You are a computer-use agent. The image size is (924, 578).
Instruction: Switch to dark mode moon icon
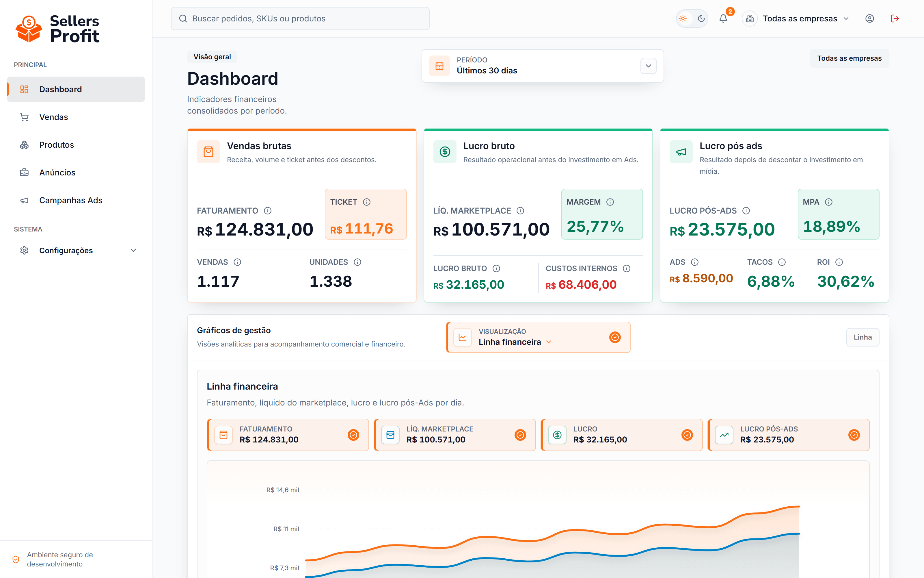pyautogui.click(x=701, y=18)
